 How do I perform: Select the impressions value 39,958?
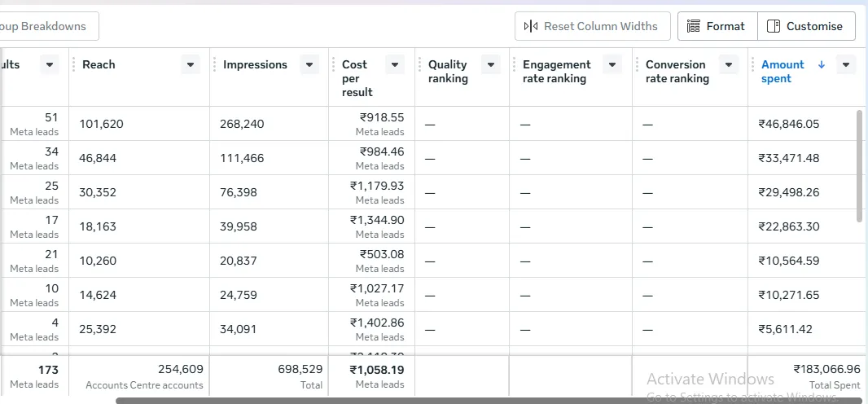click(x=239, y=227)
